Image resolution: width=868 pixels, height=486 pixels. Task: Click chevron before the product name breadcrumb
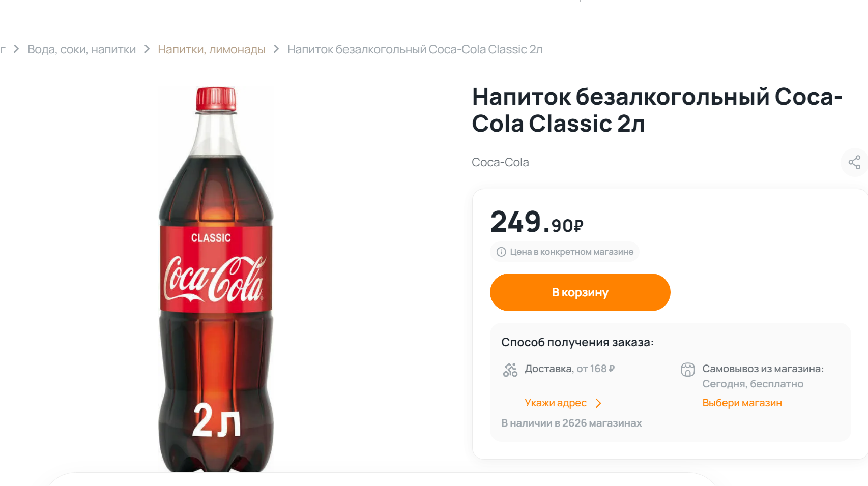click(276, 49)
